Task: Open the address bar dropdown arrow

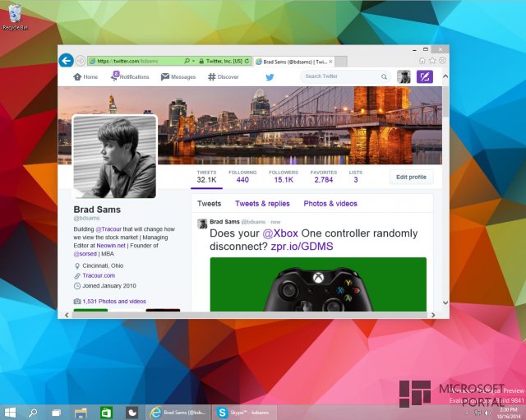Action: pyautogui.click(x=194, y=61)
